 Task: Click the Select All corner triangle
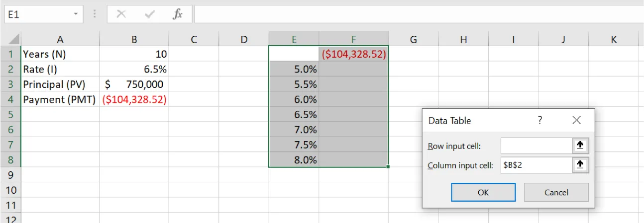click(13, 40)
